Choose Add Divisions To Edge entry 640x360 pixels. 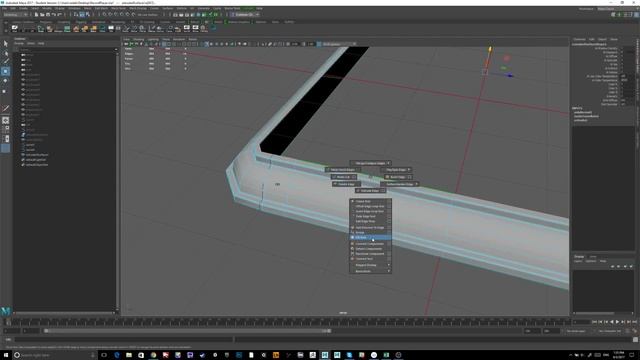tap(370, 227)
